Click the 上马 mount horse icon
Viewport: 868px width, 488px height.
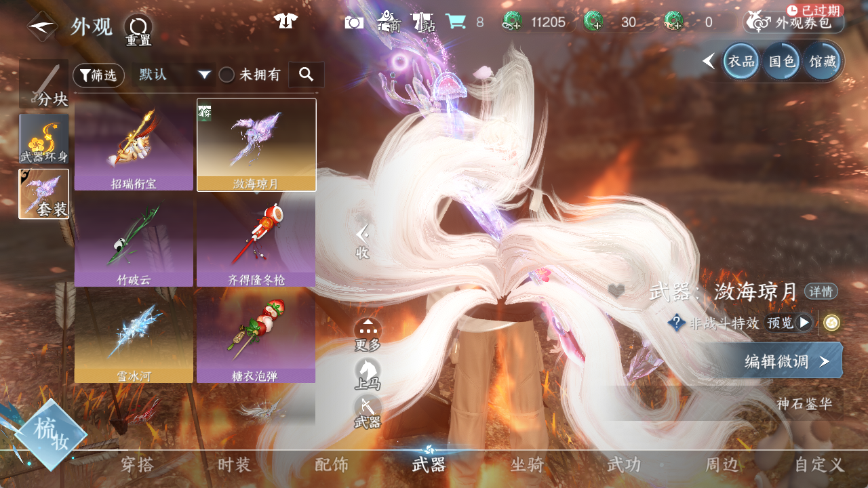(x=368, y=374)
